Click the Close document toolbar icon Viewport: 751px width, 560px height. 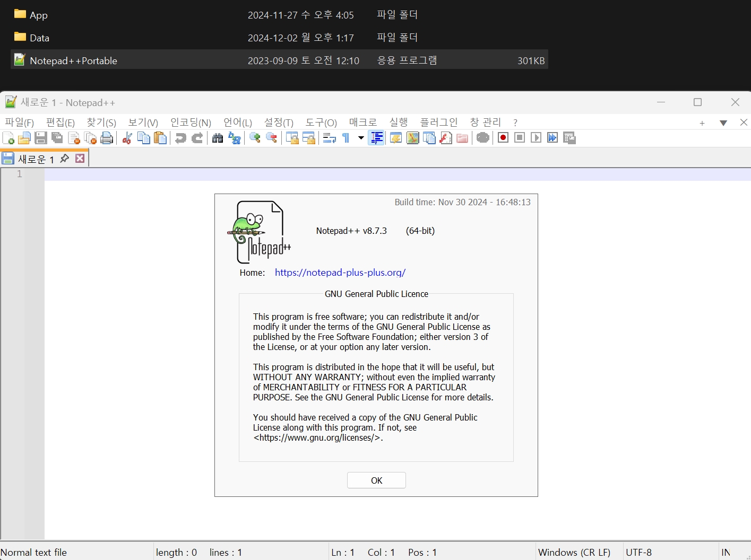tap(74, 138)
